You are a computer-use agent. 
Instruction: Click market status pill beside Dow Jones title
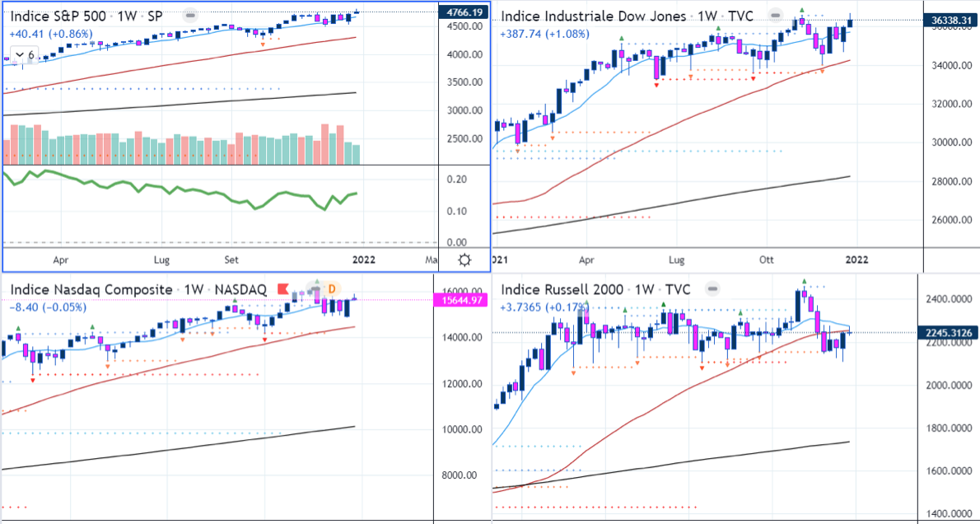point(773,16)
